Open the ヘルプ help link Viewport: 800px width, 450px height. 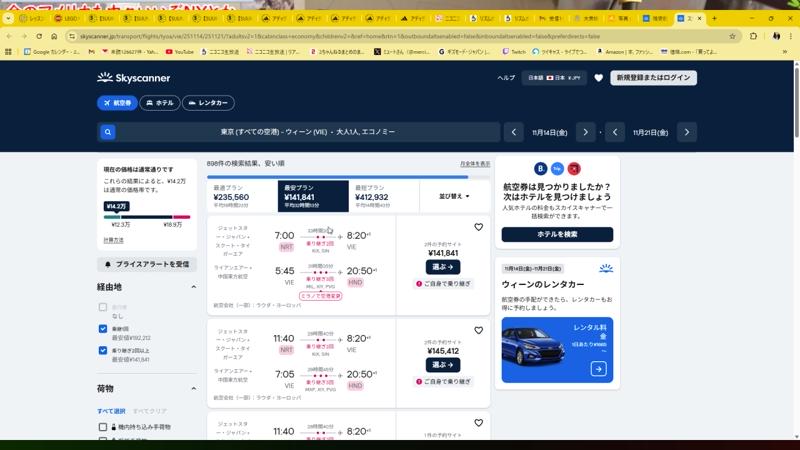tap(506, 78)
